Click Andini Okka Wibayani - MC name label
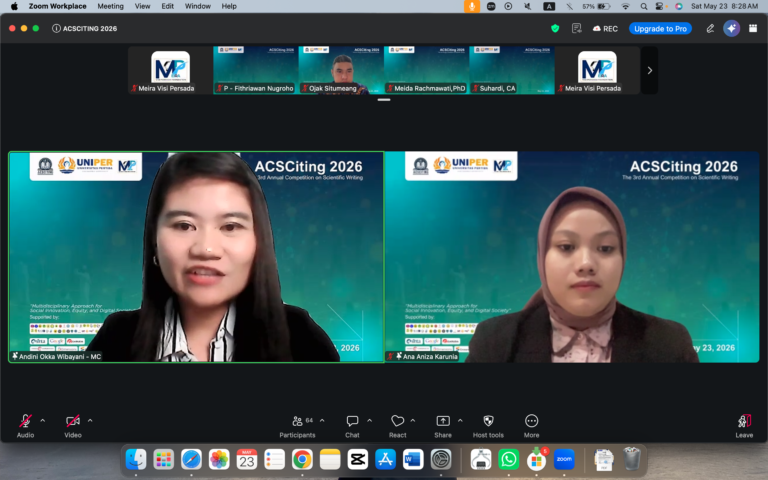 coord(56,357)
